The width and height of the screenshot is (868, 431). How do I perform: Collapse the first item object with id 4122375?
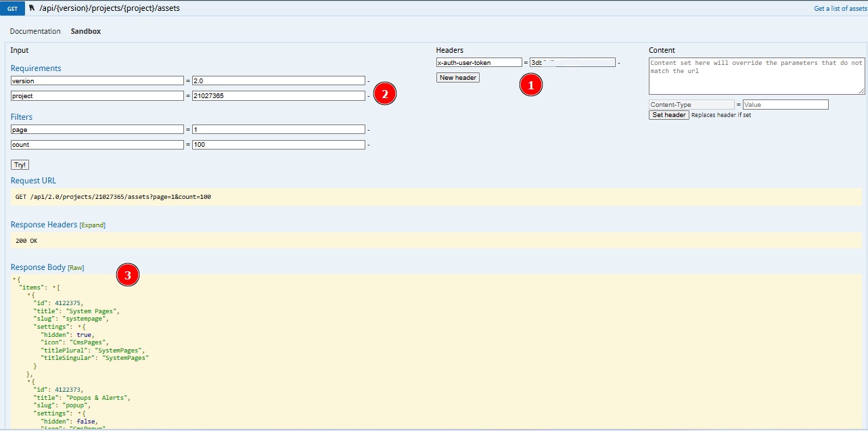pyautogui.click(x=28, y=296)
